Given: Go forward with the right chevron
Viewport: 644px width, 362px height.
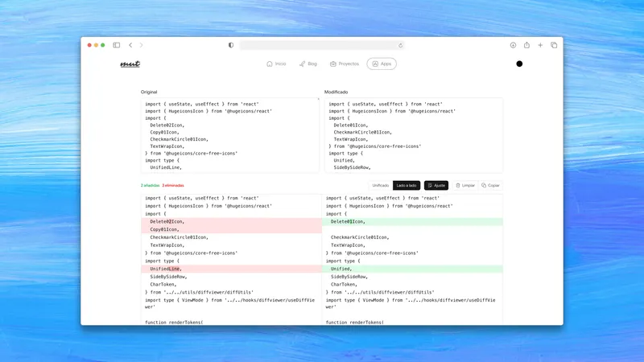Looking at the screenshot, I should pyautogui.click(x=142, y=45).
